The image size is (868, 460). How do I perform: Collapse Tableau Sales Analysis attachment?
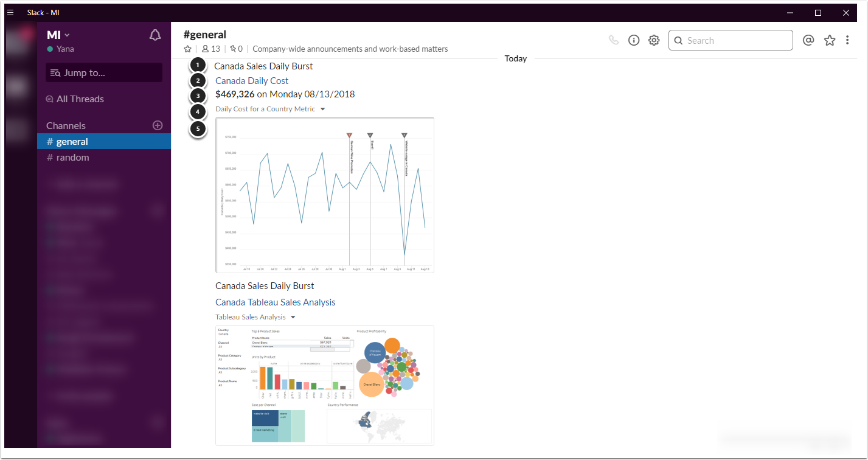pyautogui.click(x=293, y=317)
